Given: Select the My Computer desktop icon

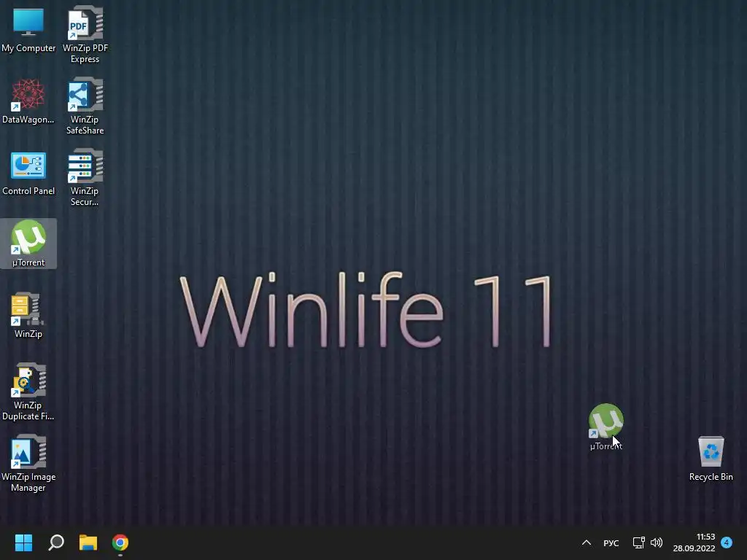Looking at the screenshot, I should [28, 29].
